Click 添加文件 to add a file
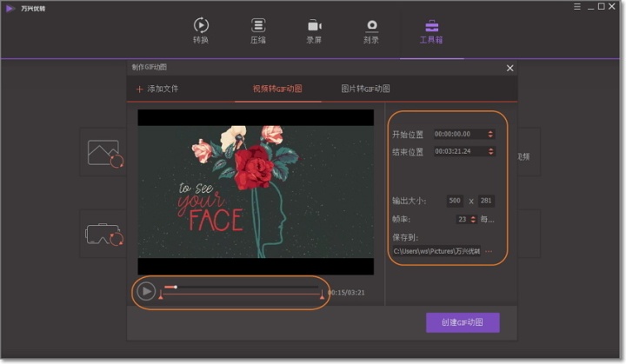 pos(157,89)
